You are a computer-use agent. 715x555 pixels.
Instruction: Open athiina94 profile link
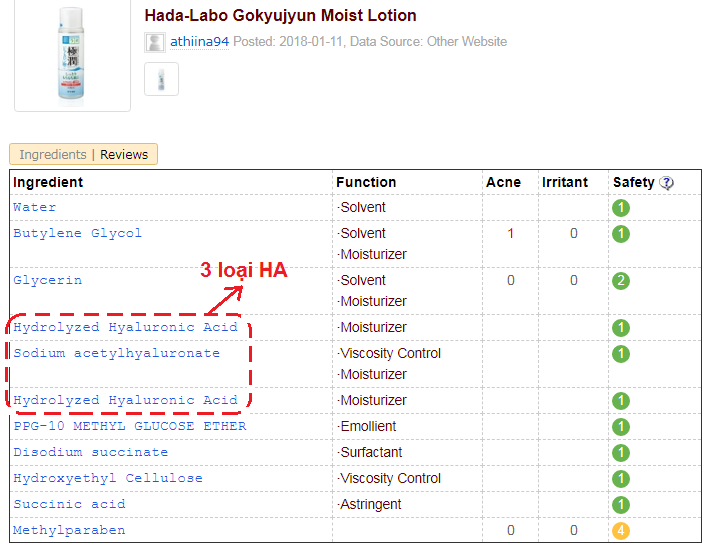199,41
